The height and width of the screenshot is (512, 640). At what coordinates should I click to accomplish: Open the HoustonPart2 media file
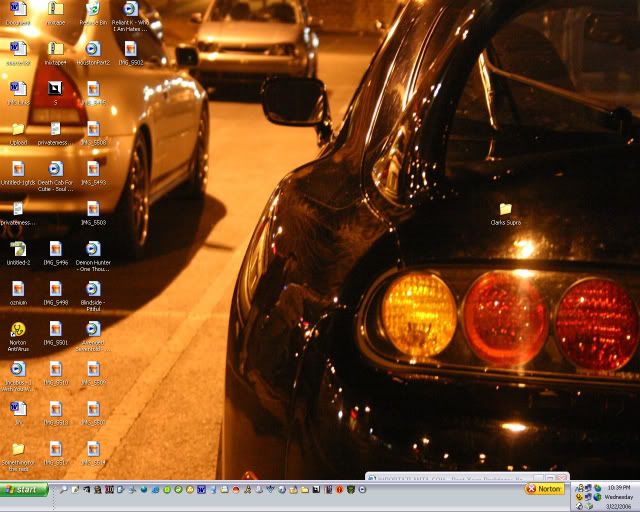click(x=92, y=49)
